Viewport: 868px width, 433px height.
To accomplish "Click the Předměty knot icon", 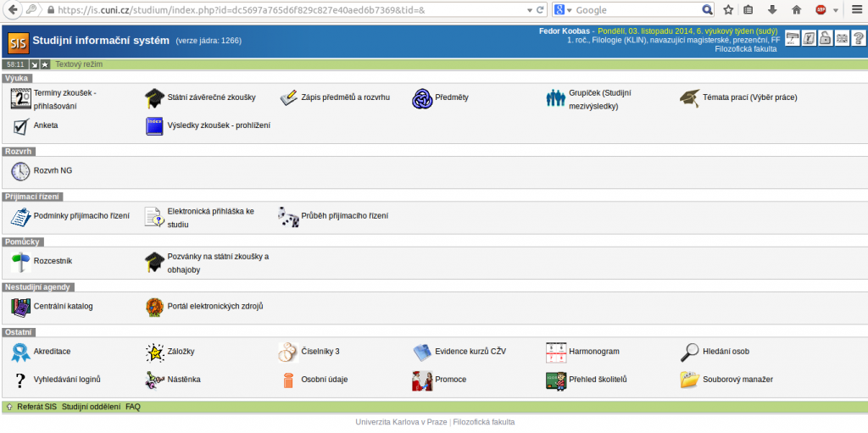I will [x=421, y=98].
